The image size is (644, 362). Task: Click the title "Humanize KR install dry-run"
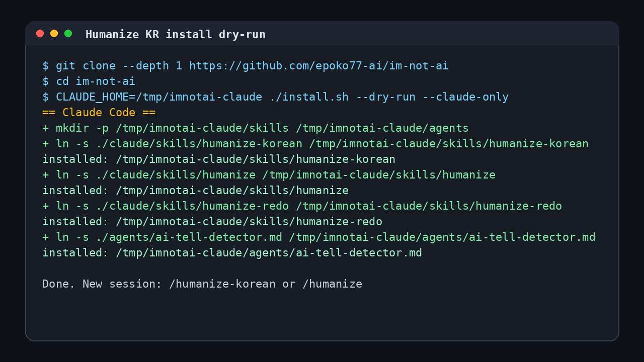click(176, 34)
